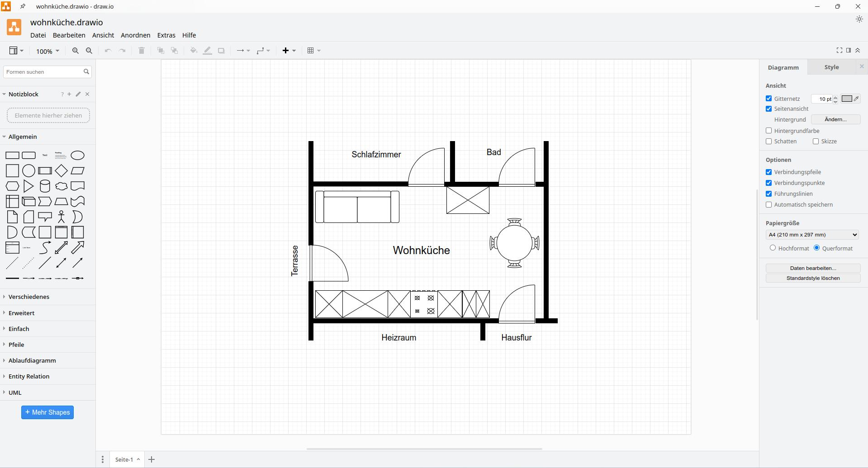Select the Hochformat radio button
The width and height of the screenshot is (868, 468).
[x=773, y=248]
